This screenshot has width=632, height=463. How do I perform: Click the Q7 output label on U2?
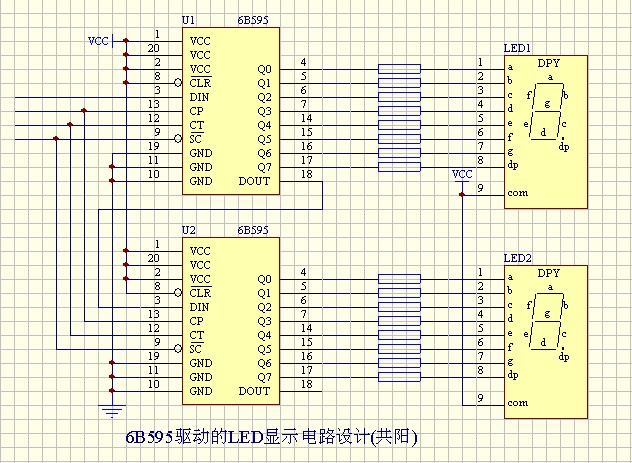(x=264, y=378)
